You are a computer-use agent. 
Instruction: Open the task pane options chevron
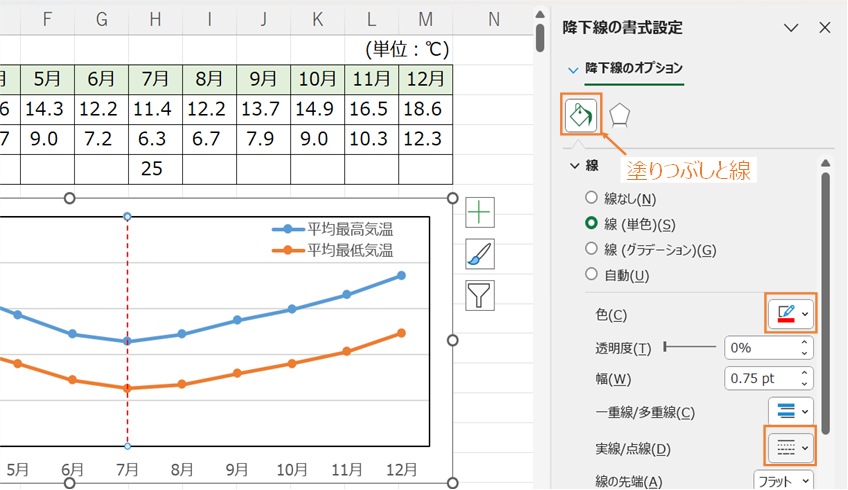pyautogui.click(x=791, y=28)
